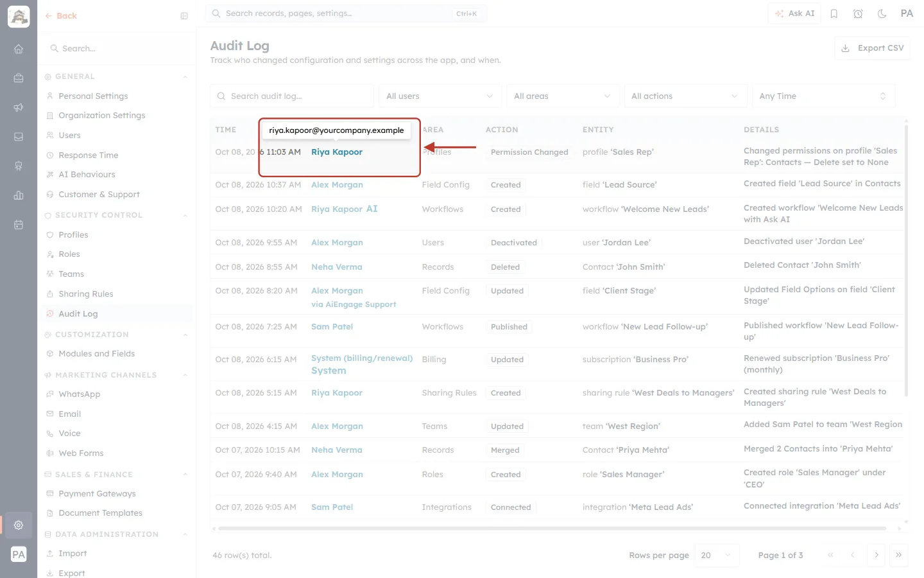Open the company logo at top left
924x578 pixels.
pyautogui.click(x=19, y=16)
